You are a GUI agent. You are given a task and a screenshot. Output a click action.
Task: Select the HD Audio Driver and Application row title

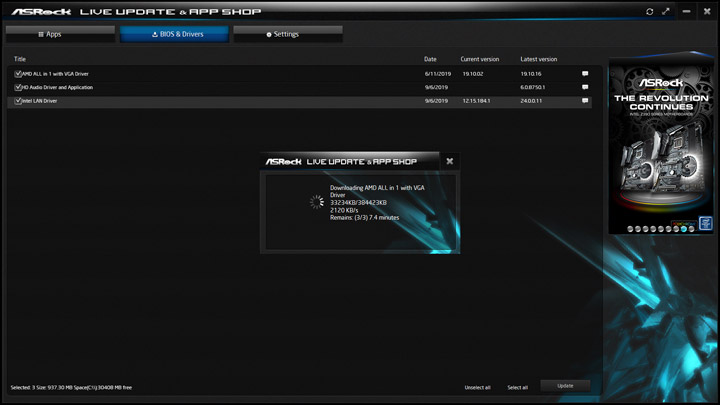click(57, 87)
